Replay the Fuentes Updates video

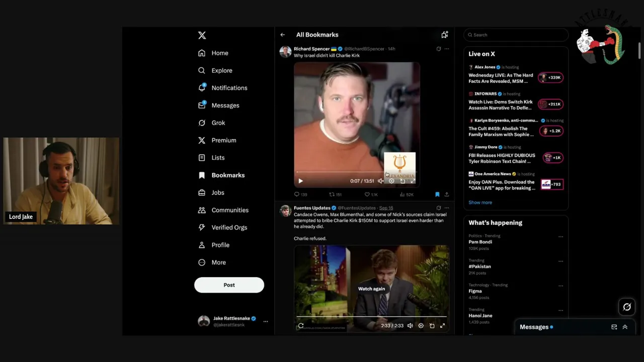[301, 326]
